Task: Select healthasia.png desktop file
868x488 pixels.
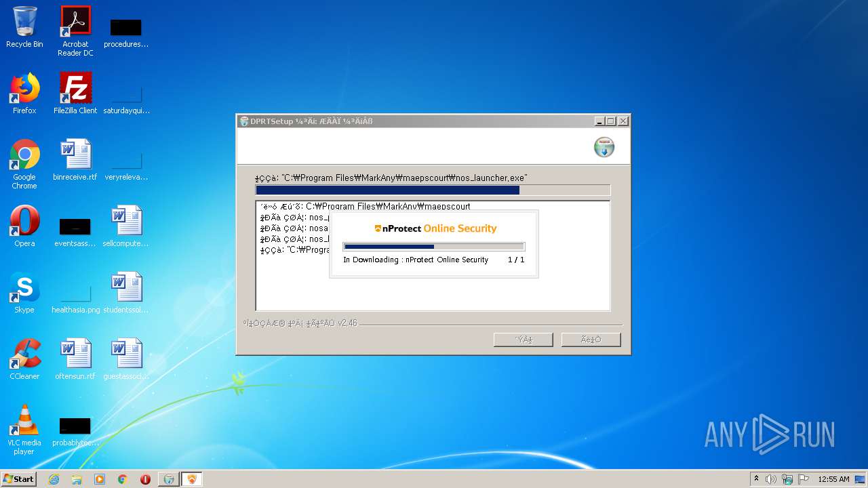Action: point(75,298)
